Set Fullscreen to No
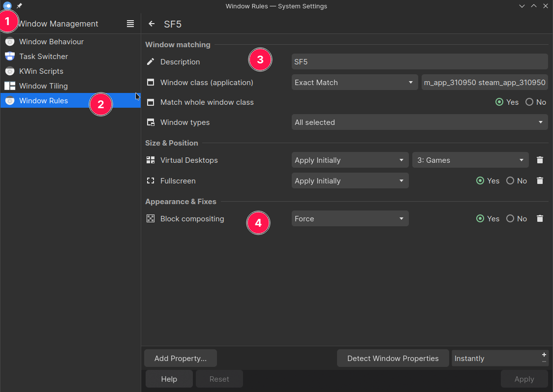The image size is (553, 392). click(517, 181)
